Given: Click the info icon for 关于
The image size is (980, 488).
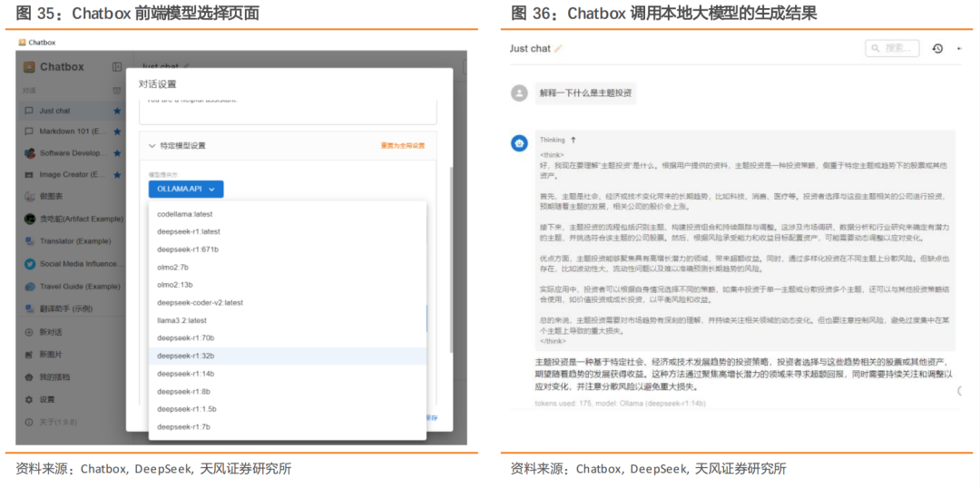Looking at the screenshot, I should pos(29,422).
